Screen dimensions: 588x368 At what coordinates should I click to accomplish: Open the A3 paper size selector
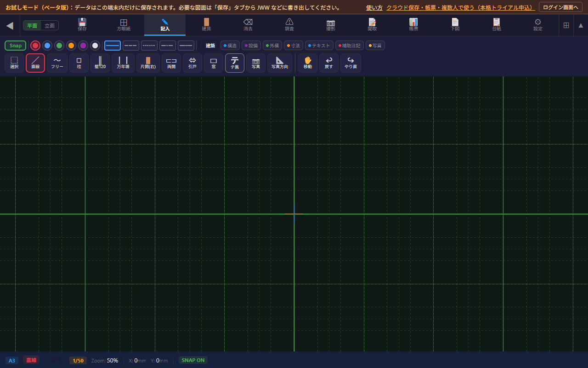click(x=12, y=360)
